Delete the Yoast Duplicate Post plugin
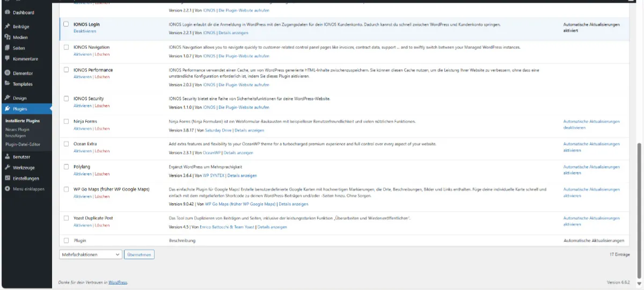Image resolution: width=644 pixels, height=290 pixels. pos(102,225)
